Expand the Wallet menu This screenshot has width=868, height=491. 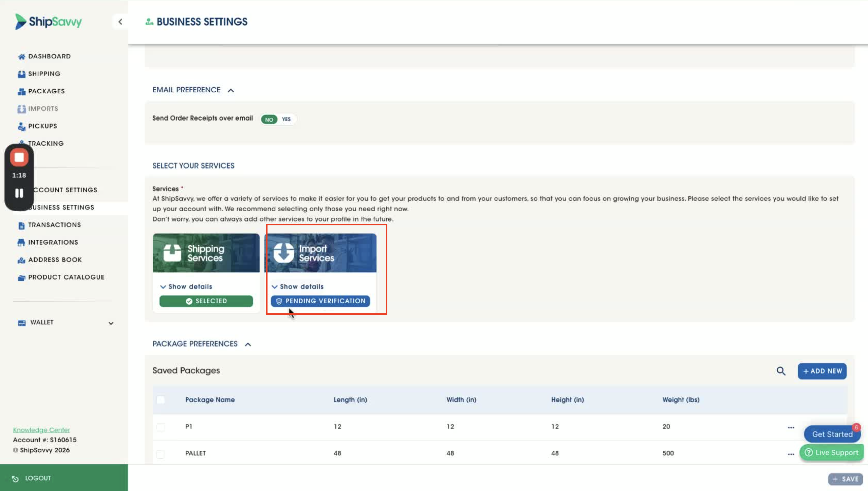[111, 323]
